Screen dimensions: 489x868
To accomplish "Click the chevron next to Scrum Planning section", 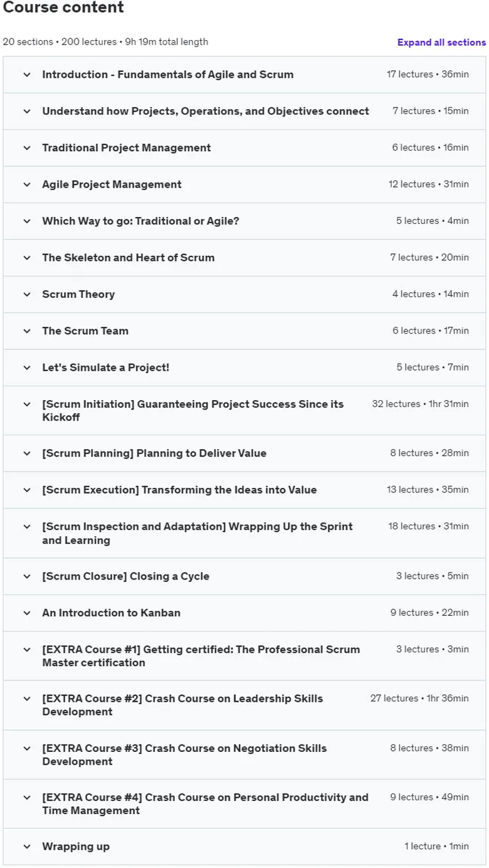I will (27, 453).
